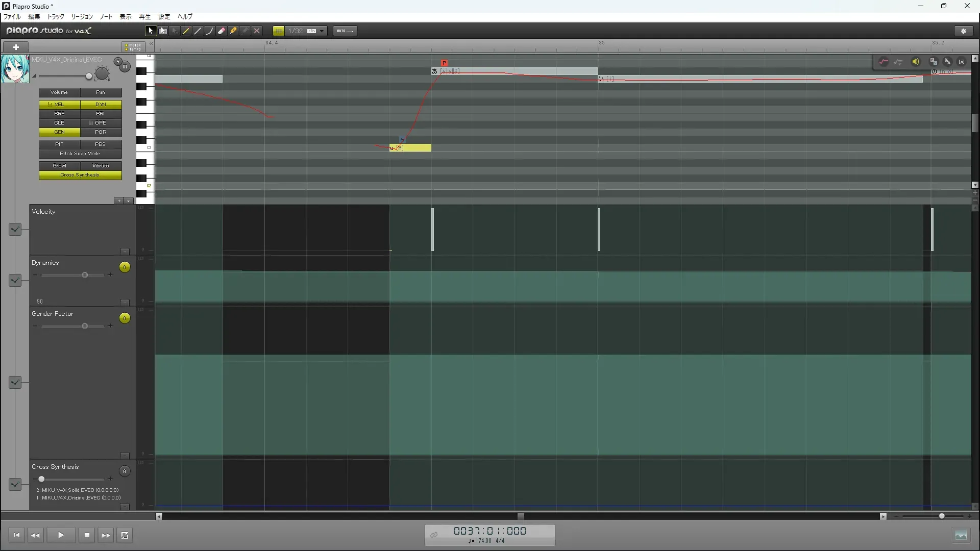Toggle the yellow grid snap button
The image size is (980, 551).
(279, 31)
